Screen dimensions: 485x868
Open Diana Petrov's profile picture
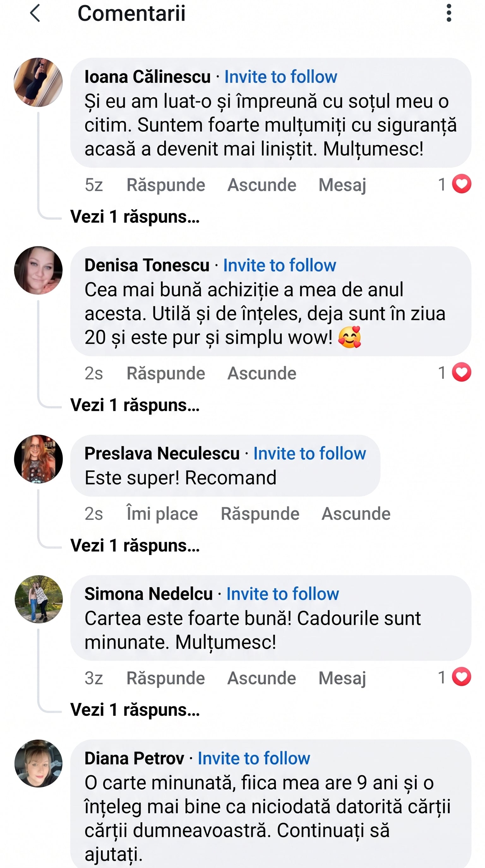[39, 764]
